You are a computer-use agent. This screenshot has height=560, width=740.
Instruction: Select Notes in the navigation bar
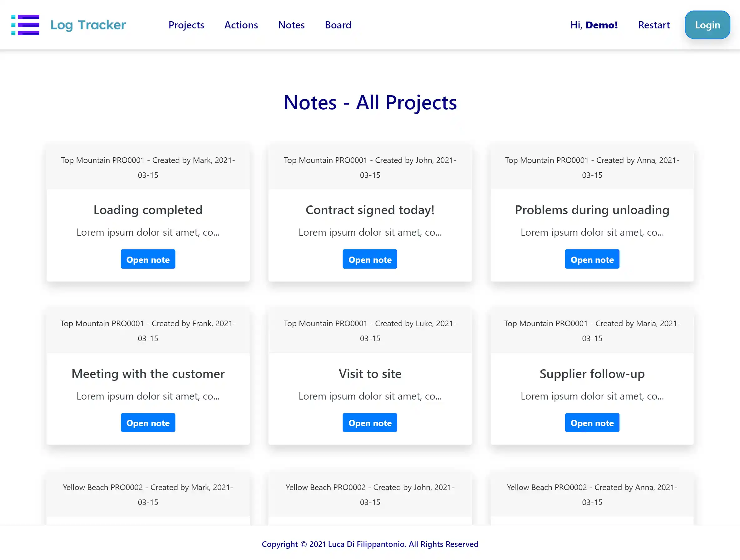point(291,25)
